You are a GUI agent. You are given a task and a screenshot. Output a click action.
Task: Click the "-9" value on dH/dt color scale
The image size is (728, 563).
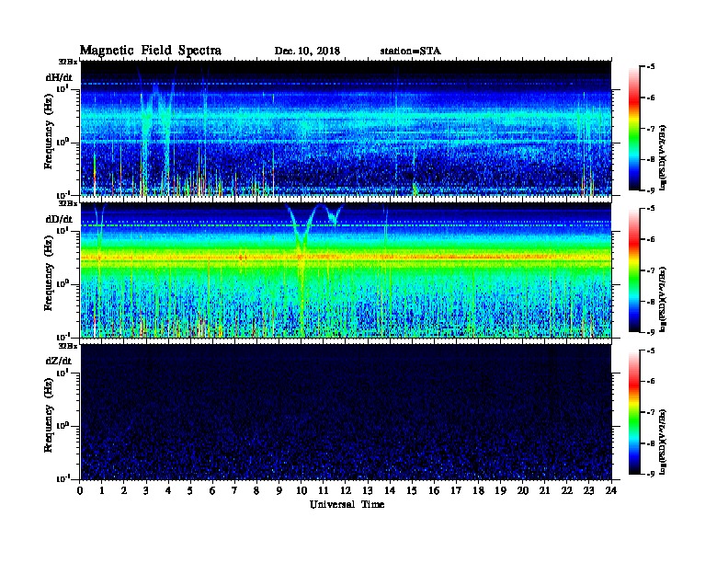[x=650, y=190]
